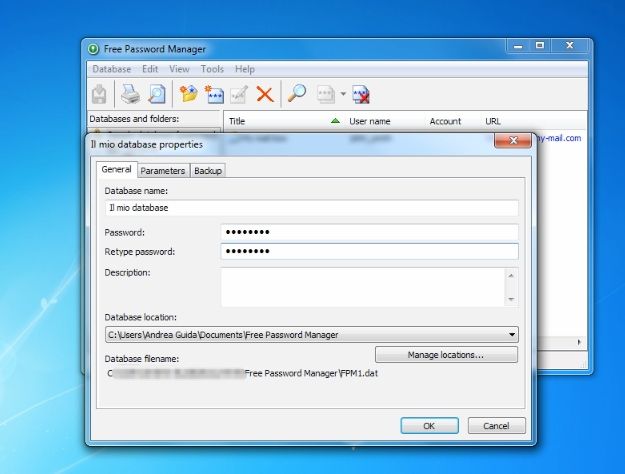Click the Retype password field
The width and height of the screenshot is (625, 474).
[369, 251]
